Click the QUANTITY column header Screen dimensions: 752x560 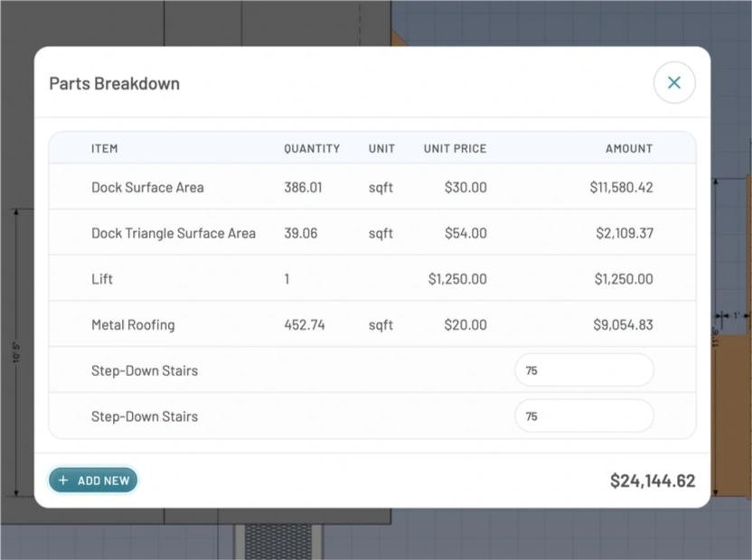click(x=312, y=149)
